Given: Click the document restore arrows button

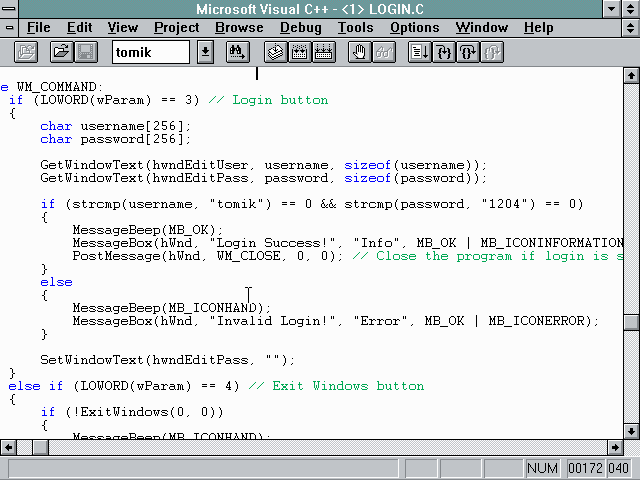Looking at the screenshot, I should (x=631, y=28).
